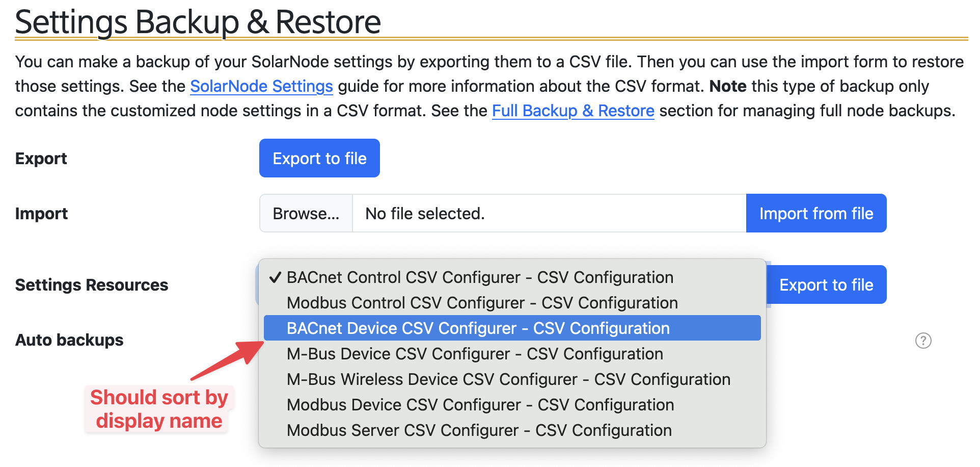Choose M-Bus Wireless Device CSV Configurer

click(508, 379)
